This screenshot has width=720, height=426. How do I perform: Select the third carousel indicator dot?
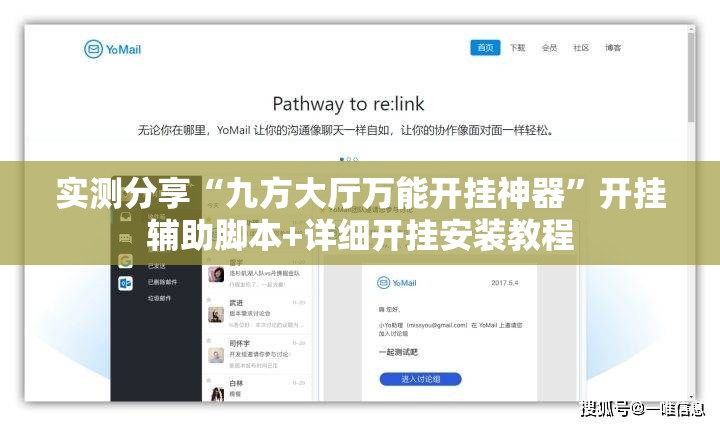tap(355, 159)
